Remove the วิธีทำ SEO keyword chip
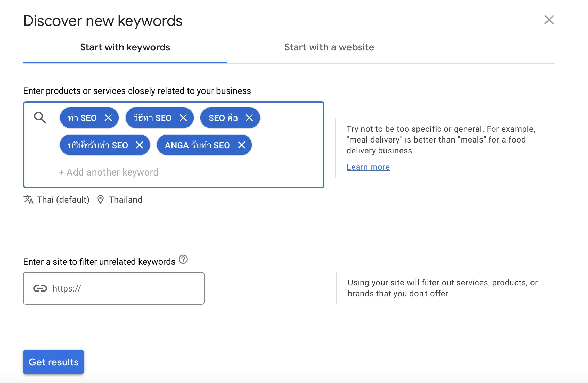Image resolution: width=588 pixels, height=383 pixels. pos(183,118)
